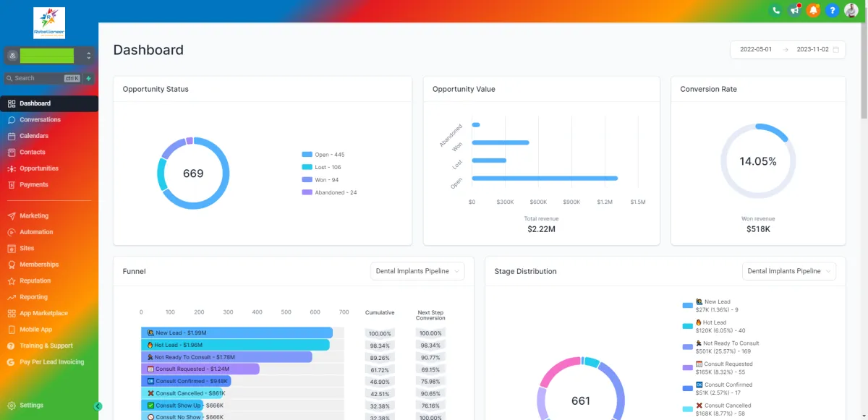868x420 pixels.
Task: Click the Hot Lead - $1.96M funnel bar
Action: click(235, 345)
